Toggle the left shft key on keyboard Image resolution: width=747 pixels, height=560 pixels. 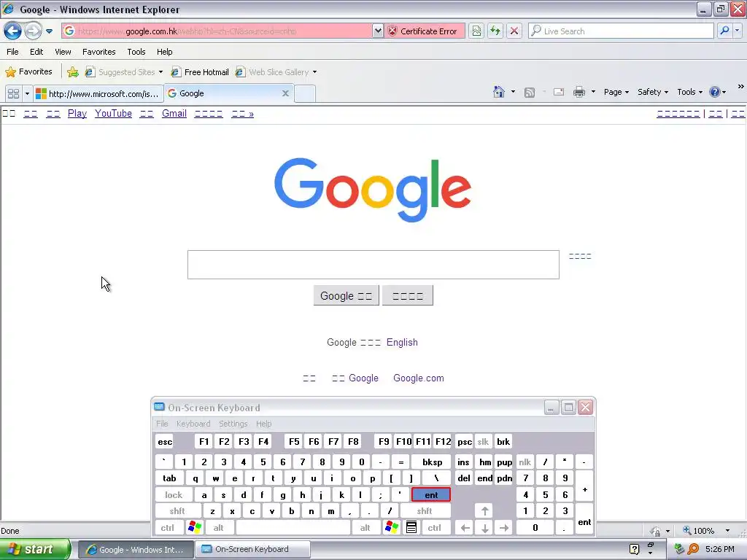(178, 511)
